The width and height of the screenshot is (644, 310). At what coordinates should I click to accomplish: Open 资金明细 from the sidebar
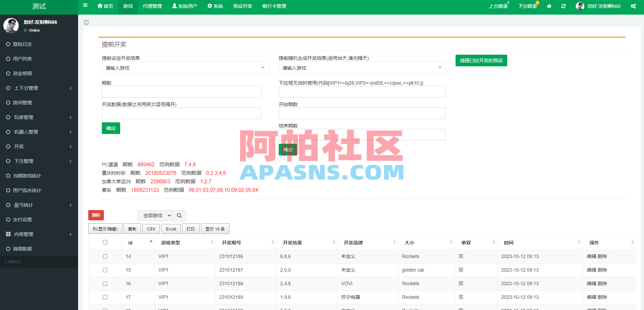tap(21, 73)
